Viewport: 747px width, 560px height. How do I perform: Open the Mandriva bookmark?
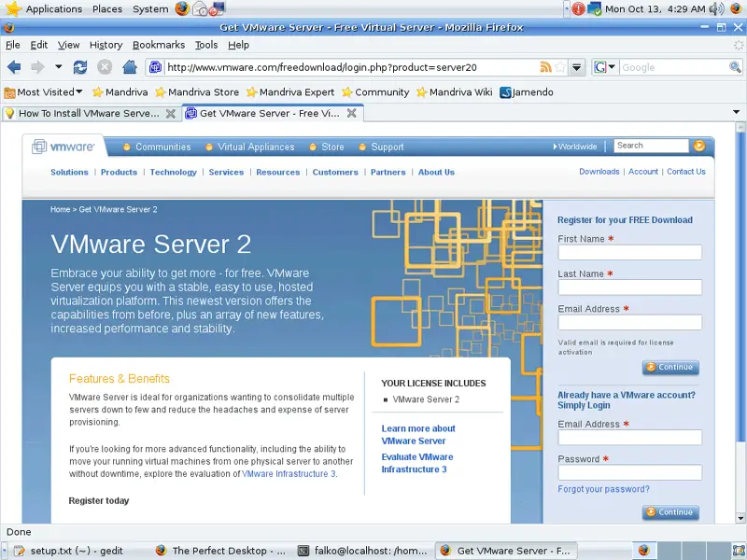click(120, 91)
